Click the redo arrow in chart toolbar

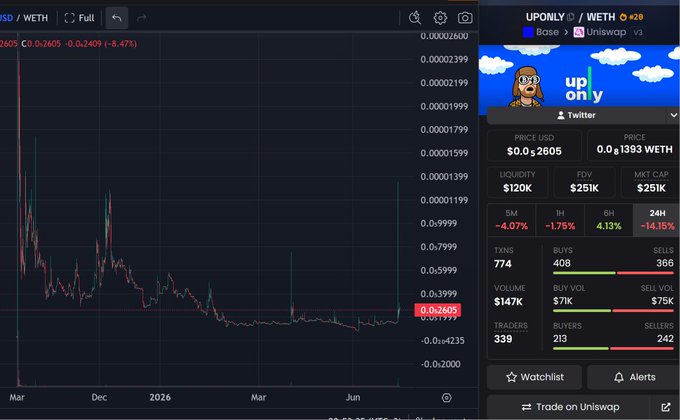click(141, 18)
